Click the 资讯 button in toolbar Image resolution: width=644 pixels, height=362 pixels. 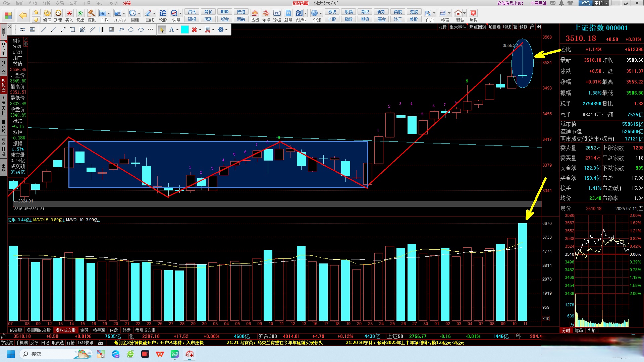pyautogui.click(x=192, y=12)
